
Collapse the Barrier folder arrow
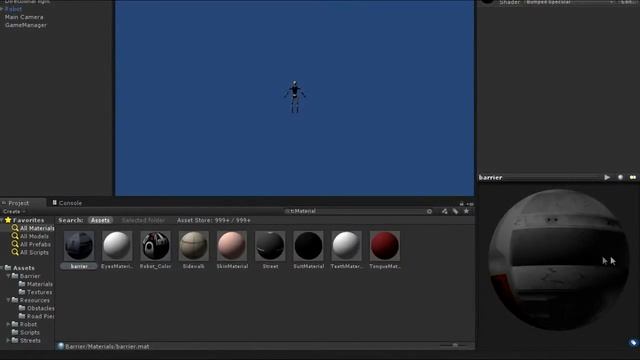(x=8, y=276)
